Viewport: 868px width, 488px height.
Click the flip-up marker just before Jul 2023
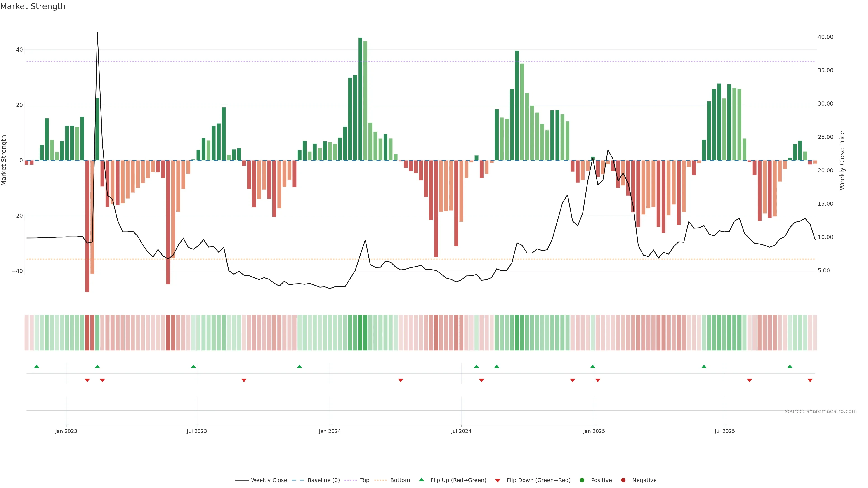[193, 366]
